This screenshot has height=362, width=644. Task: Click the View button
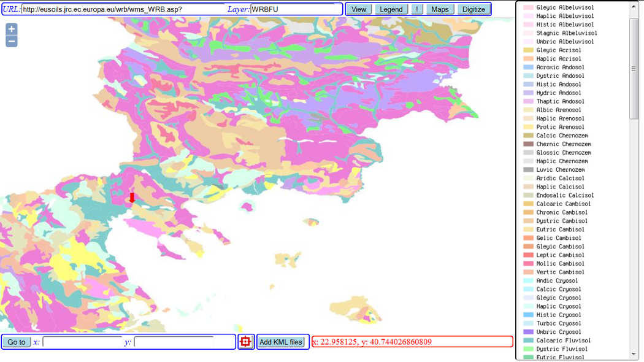[x=359, y=9]
